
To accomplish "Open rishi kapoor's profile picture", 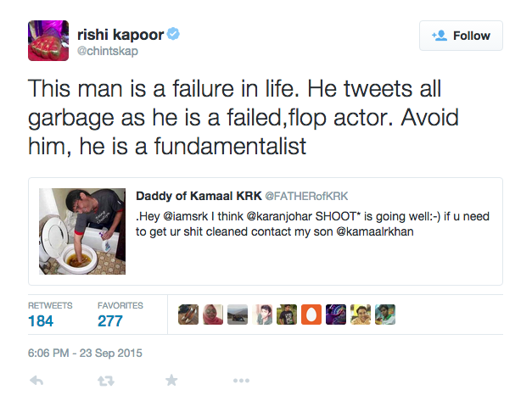I will (x=48, y=40).
